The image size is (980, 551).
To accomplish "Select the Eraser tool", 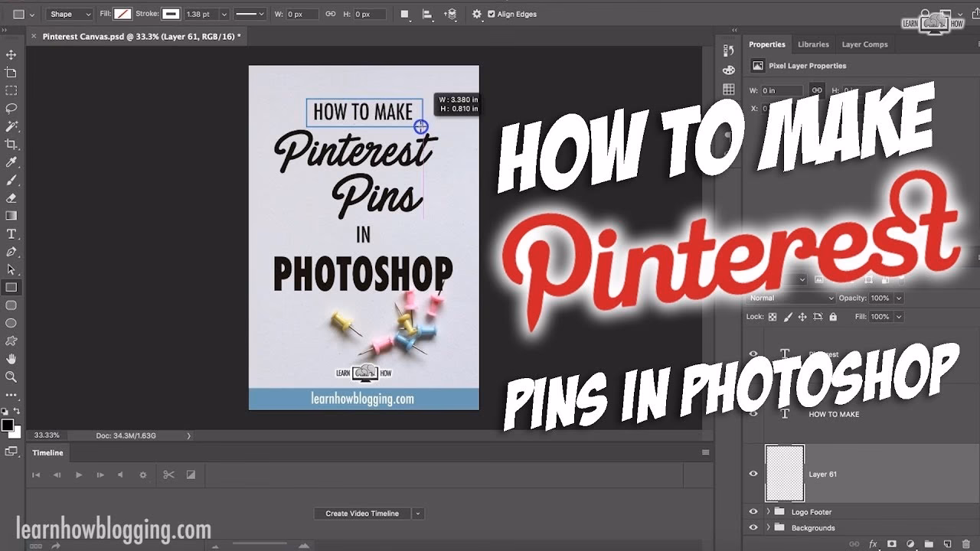I will (11, 197).
